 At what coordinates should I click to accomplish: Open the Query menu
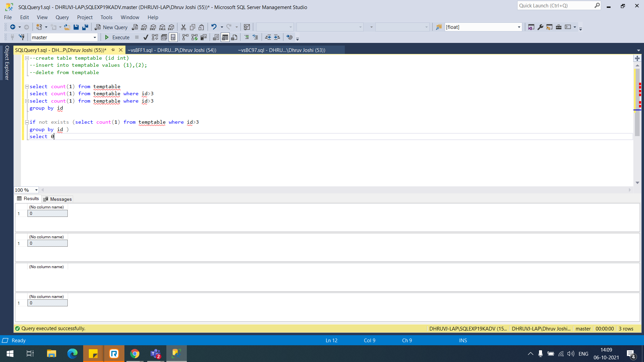coord(62,17)
